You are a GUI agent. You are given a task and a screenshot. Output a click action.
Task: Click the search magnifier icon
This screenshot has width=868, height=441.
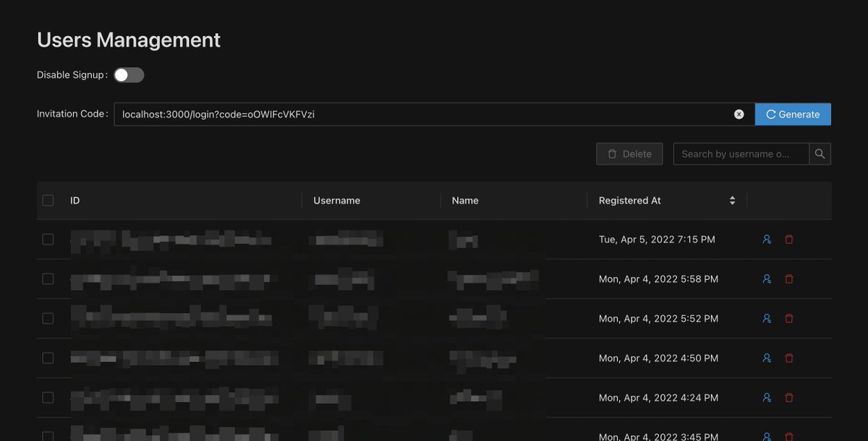pyautogui.click(x=820, y=154)
